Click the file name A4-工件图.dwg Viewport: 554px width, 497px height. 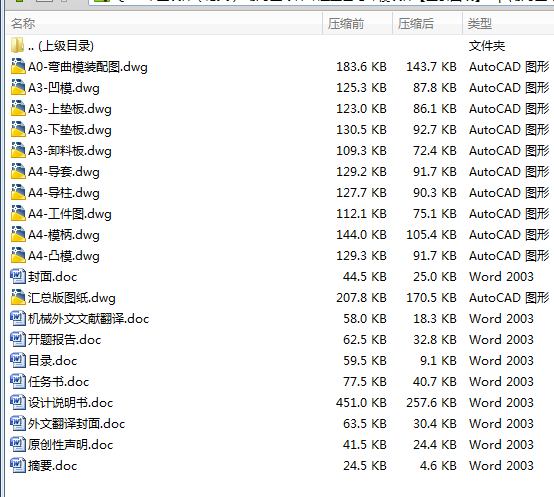(x=70, y=214)
